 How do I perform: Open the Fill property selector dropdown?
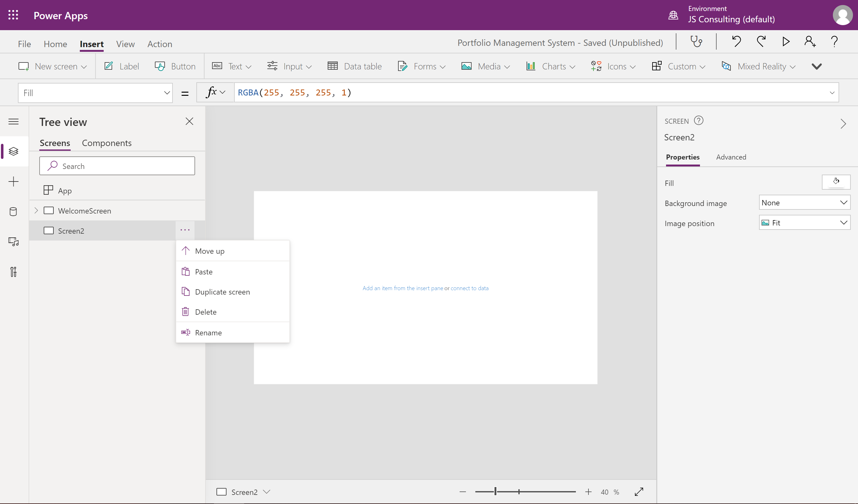pyautogui.click(x=95, y=93)
